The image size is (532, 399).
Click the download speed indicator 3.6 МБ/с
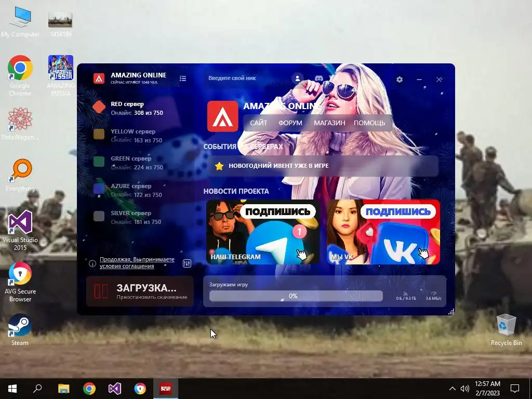(x=434, y=296)
